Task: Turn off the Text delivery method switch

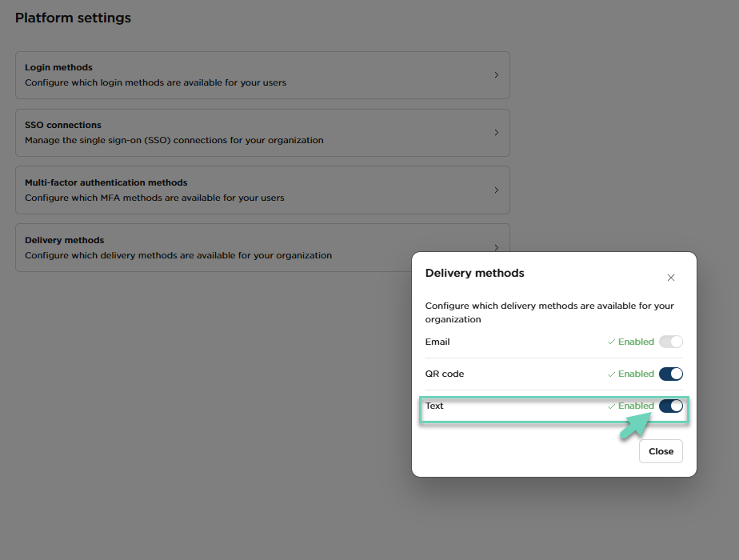Action: click(671, 406)
